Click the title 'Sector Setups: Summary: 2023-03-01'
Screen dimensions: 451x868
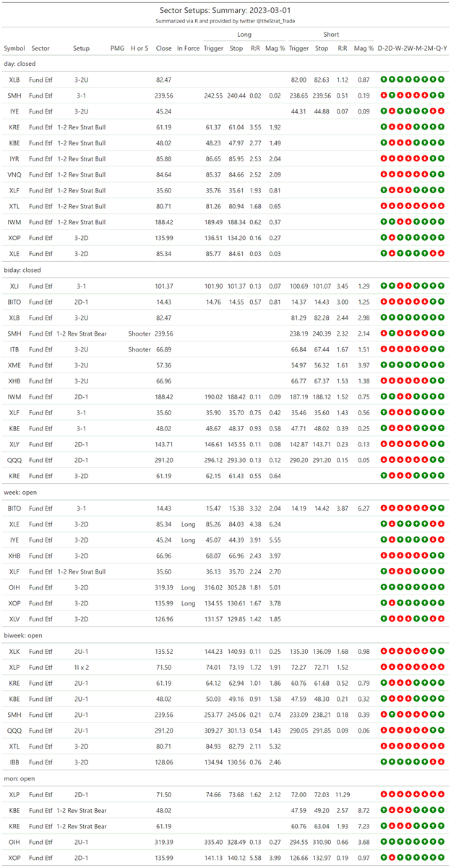(x=225, y=10)
